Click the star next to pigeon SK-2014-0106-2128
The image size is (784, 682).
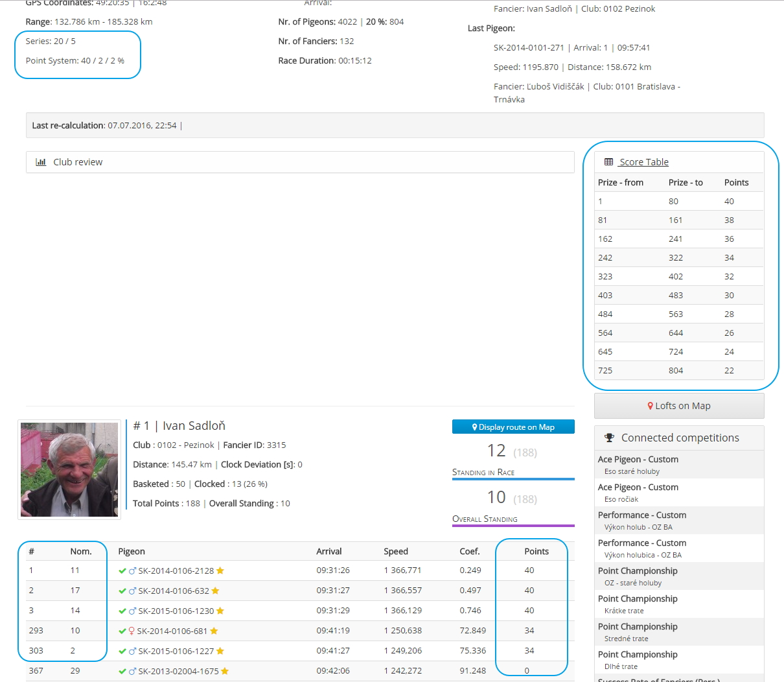220,570
